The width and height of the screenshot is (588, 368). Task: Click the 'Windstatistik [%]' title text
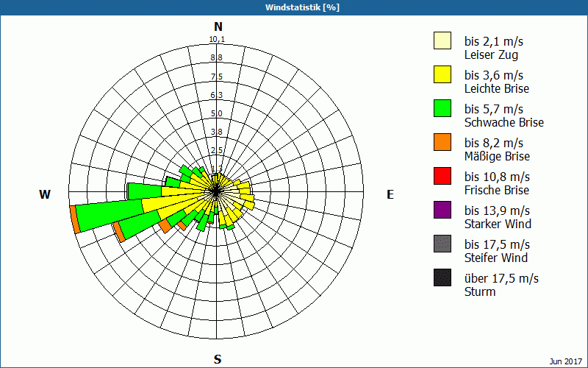pos(302,7)
